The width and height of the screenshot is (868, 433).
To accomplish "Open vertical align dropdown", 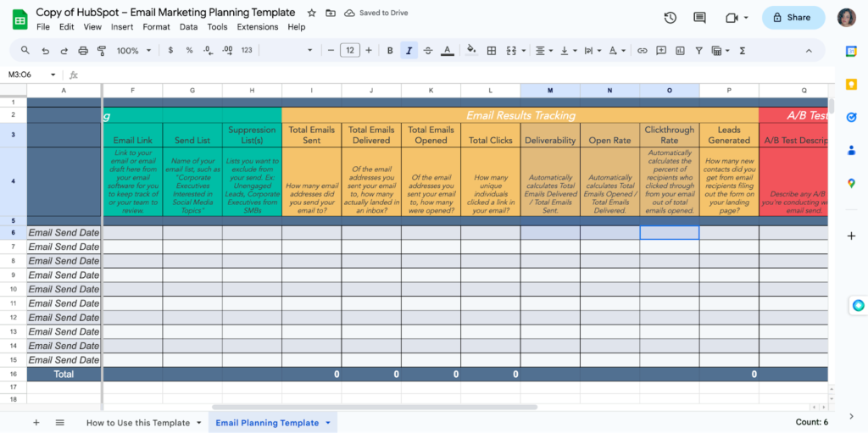I will pos(569,50).
